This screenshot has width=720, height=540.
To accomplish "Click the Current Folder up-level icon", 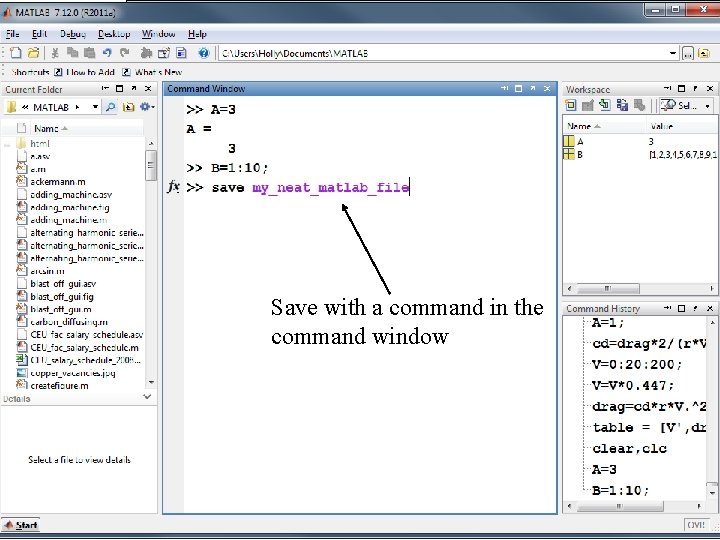I will click(129, 107).
